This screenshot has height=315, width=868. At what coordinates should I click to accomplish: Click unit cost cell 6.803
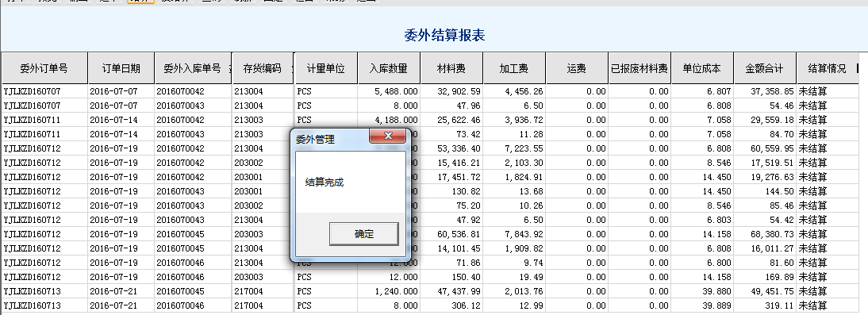[702, 221]
